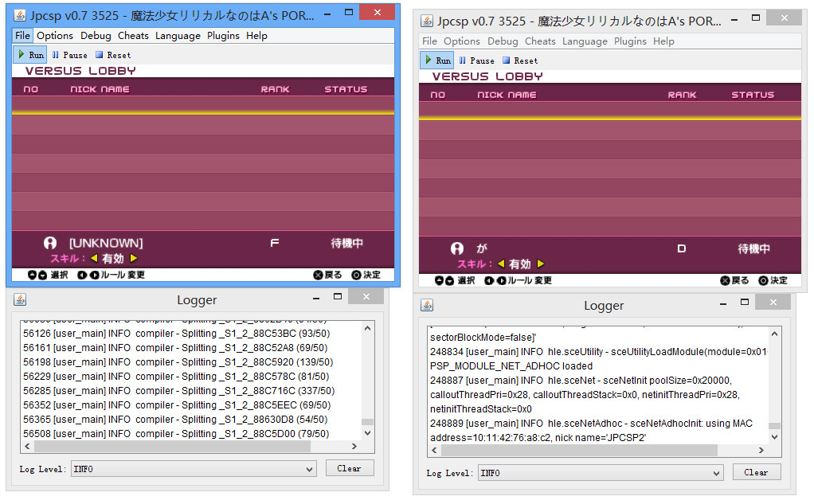Open Debug menu in right Jpcsp window
This screenshot has width=814, height=504.
[503, 41]
